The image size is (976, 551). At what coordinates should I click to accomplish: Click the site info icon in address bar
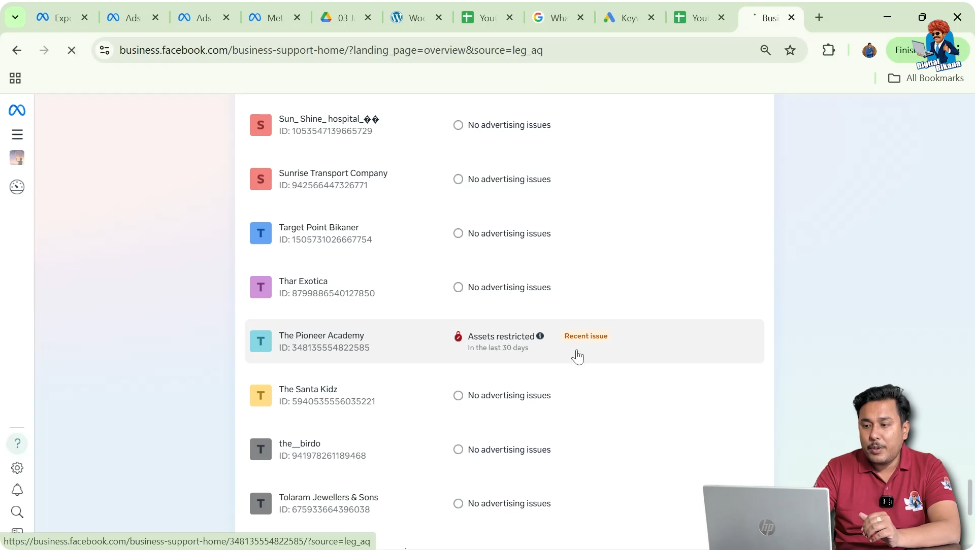[x=105, y=50]
